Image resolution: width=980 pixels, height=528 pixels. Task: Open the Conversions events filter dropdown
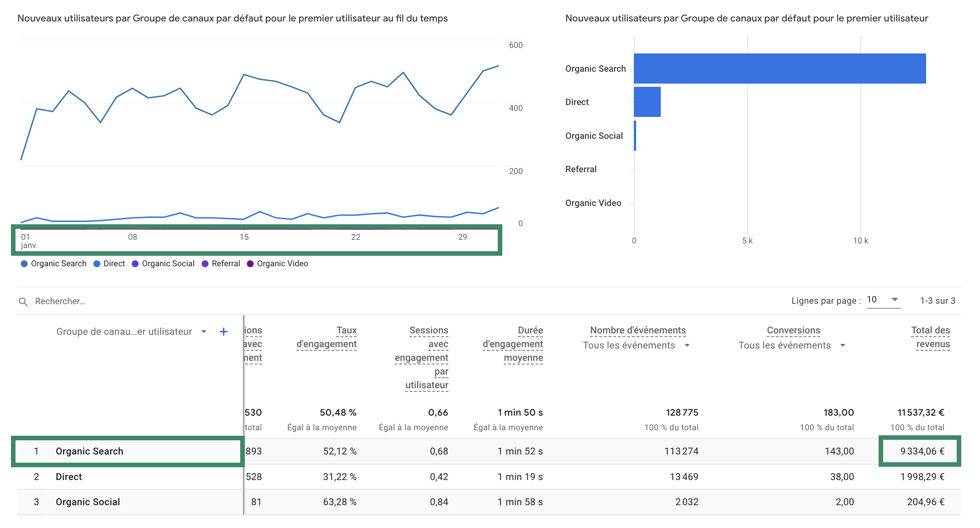[x=843, y=345]
